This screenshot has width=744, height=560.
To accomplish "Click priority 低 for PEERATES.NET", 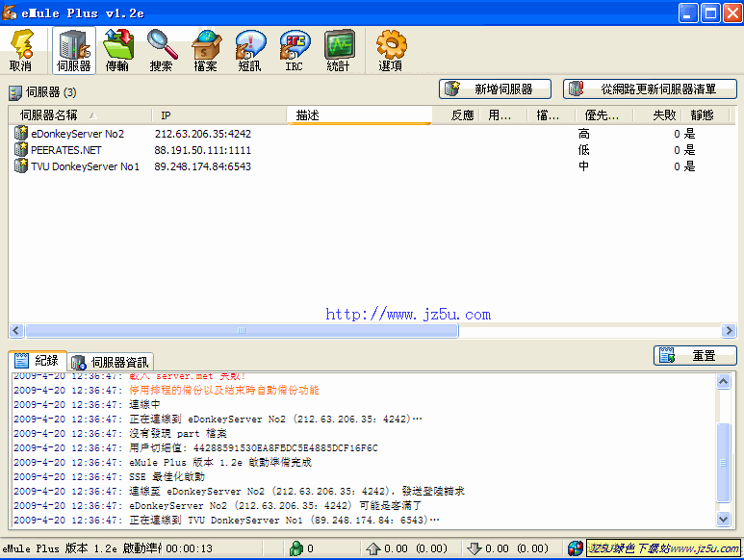I will click(x=583, y=150).
